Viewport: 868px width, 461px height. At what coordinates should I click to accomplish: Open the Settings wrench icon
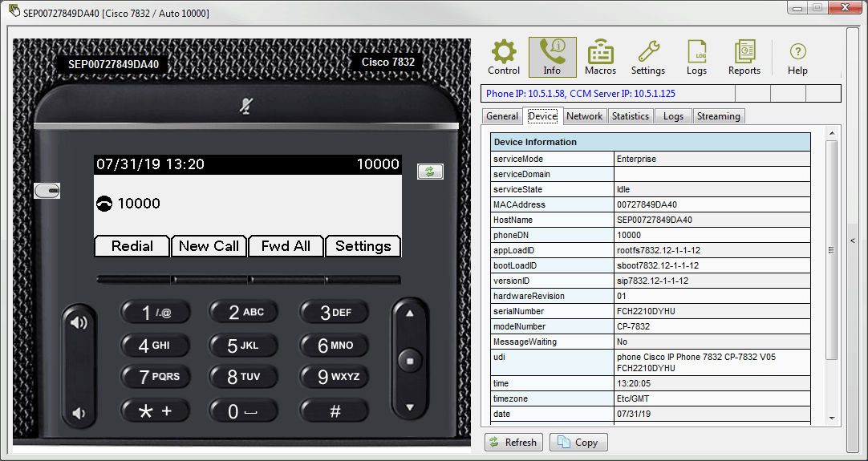pos(647,57)
